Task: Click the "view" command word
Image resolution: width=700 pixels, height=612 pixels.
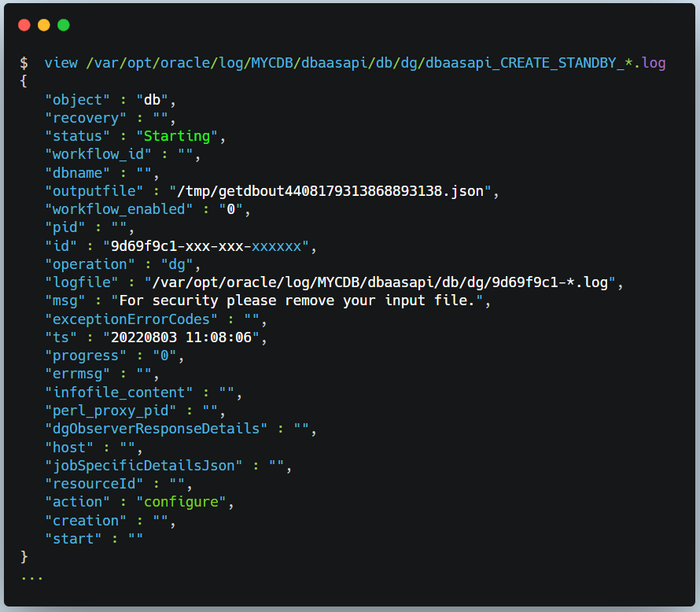Action: 61,63
